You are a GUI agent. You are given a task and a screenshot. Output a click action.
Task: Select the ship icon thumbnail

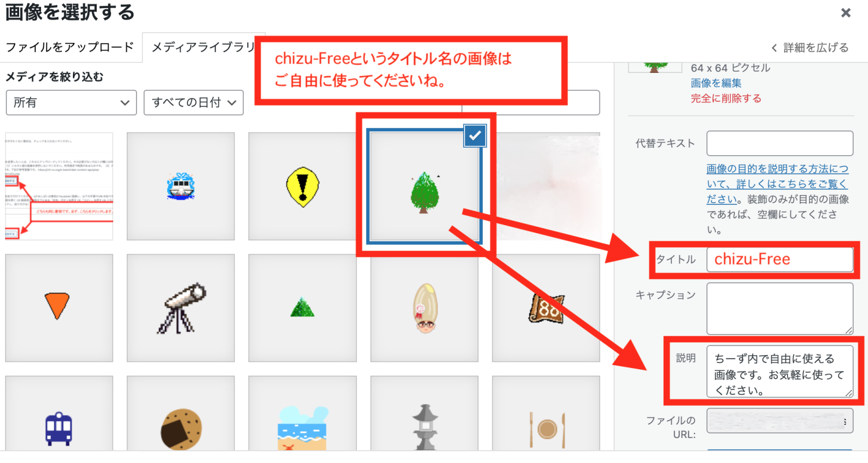pyautogui.click(x=181, y=186)
